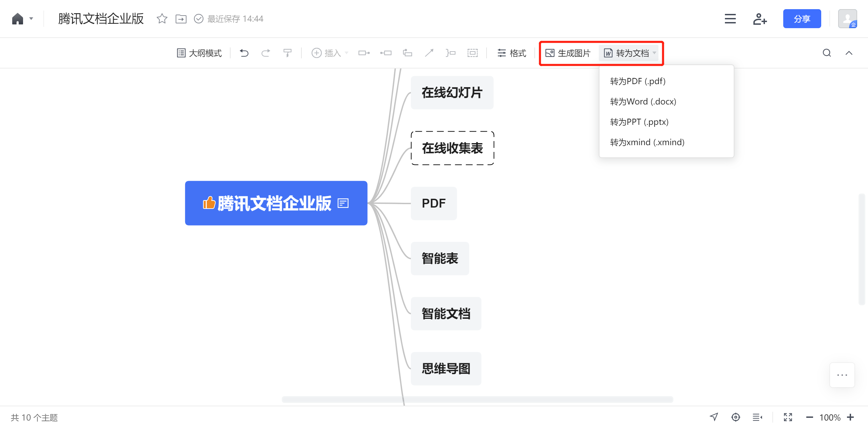Collapse the toolbar with chevron up
This screenshot has height=428, width=868.
click(849, 53)
